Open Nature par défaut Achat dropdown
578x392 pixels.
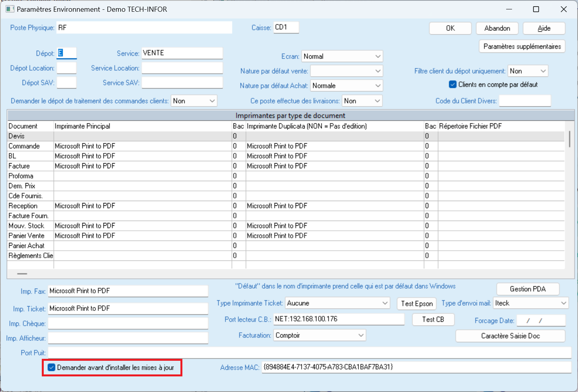(377, 86)
